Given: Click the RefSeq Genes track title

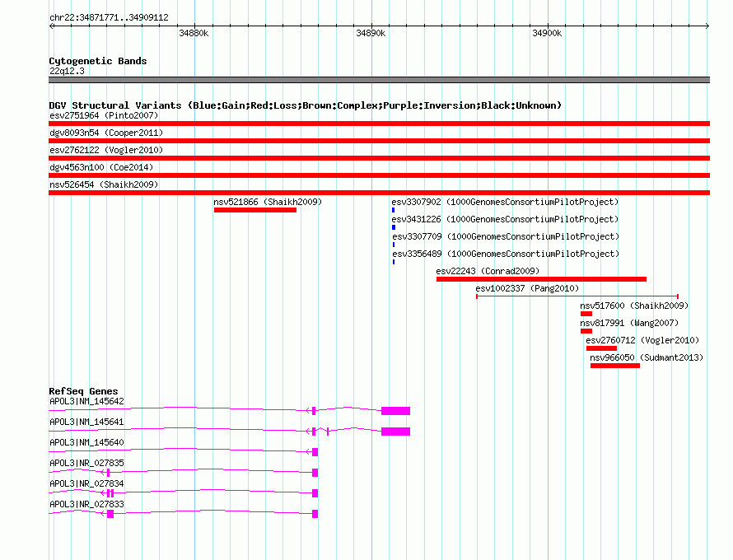Looking at the screenshot, I should [83, 391].
